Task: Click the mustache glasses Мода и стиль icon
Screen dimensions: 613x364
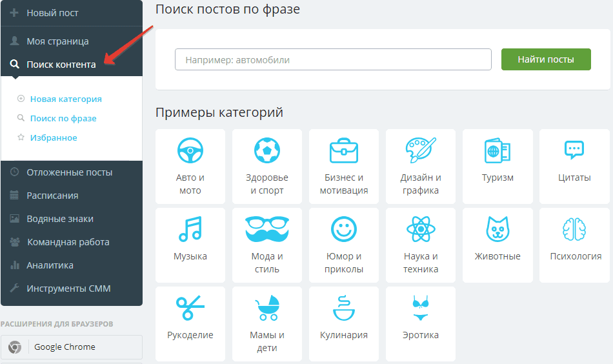Action: (x=266, y=228)
